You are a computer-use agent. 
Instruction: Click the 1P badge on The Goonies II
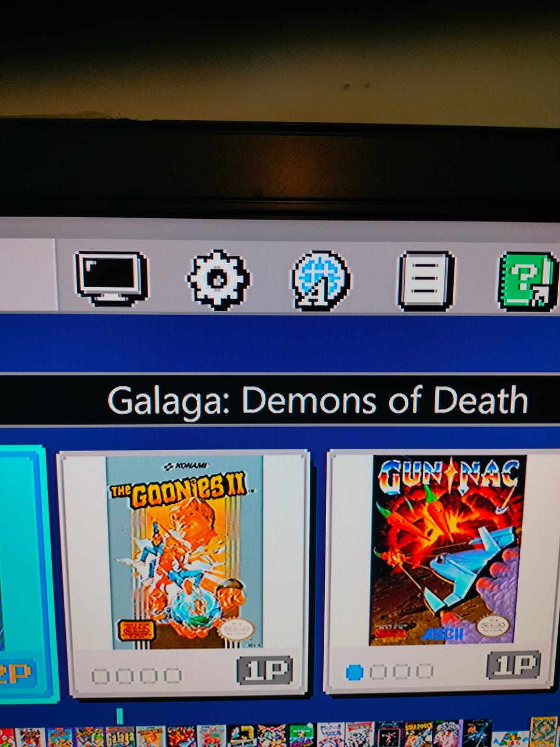pos(264,670)
